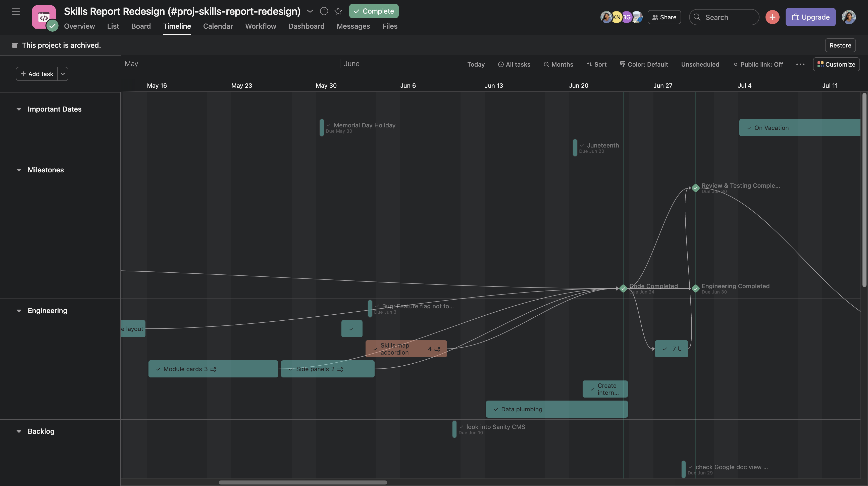Viewport: 868px width, 486px height.
Task: Click the project info icon
Action: pyautogui.click(x=324, y=11)
